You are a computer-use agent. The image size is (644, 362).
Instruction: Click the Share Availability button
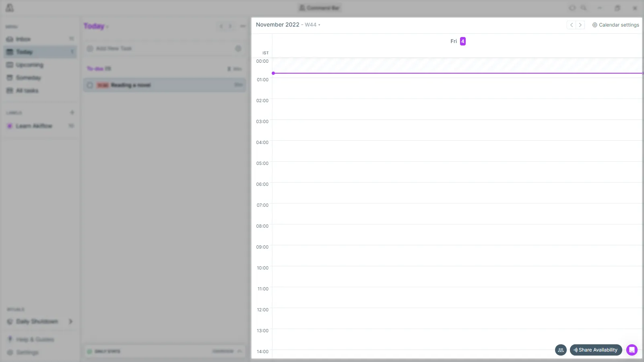click(x=596, y=350)
